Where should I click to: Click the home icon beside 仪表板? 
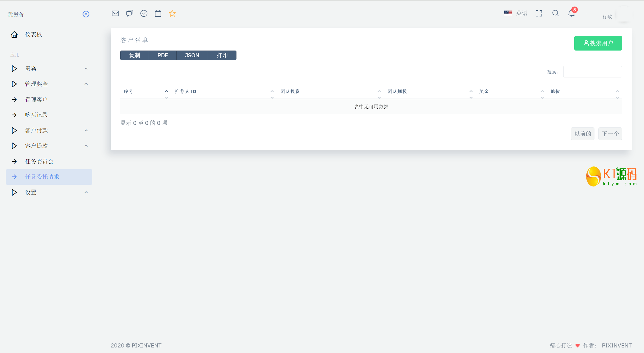pyautogui.click(x=14, y=34)
